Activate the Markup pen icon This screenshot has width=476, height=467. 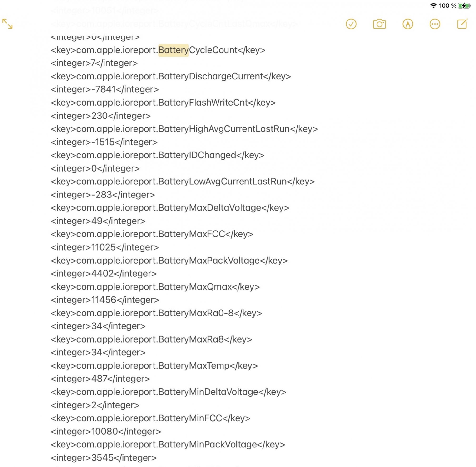coord(407,24)
